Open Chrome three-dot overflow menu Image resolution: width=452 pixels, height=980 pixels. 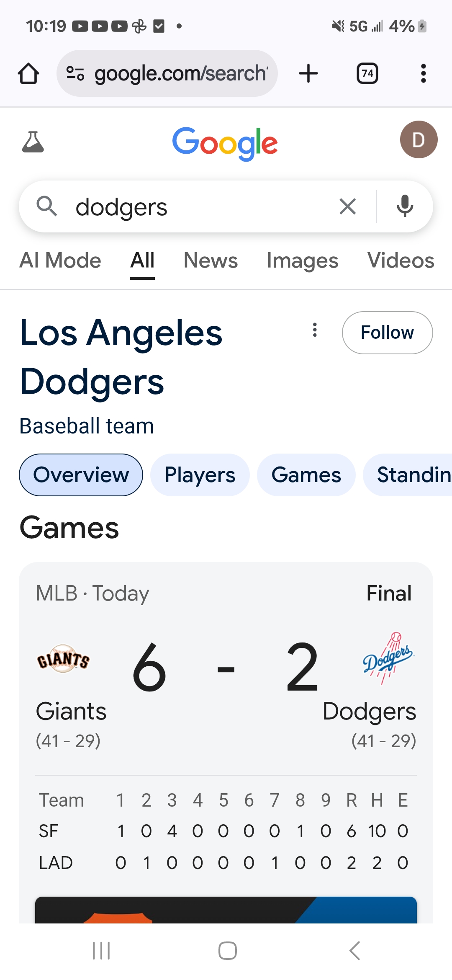423,74
